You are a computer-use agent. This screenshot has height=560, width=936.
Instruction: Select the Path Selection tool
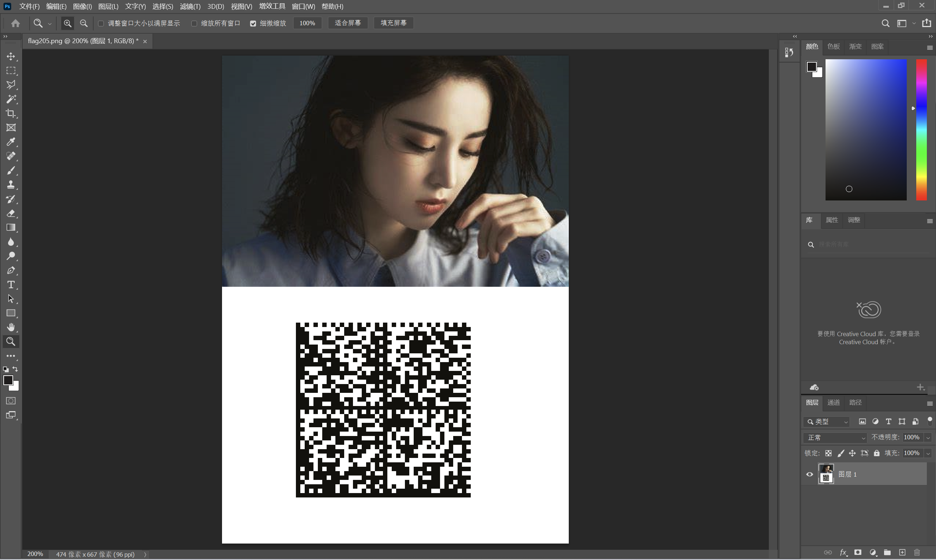click(11, 299)
